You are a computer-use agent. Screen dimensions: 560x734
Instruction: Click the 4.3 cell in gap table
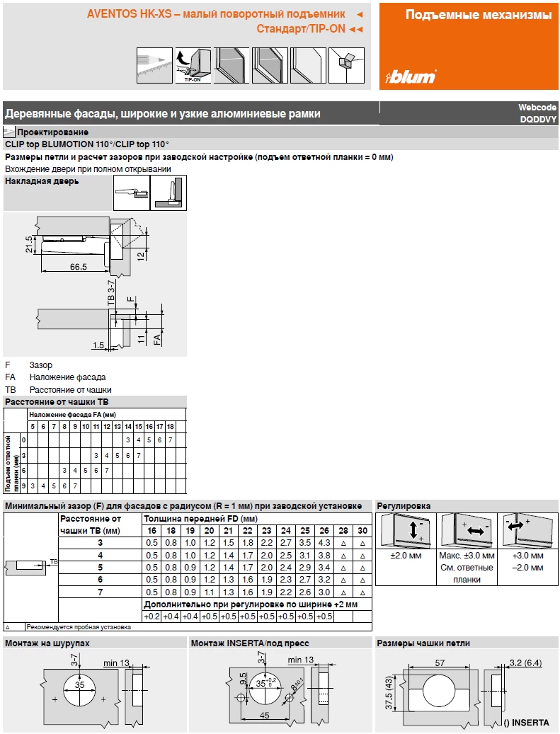pyautogui.click(x=324, y=543)
